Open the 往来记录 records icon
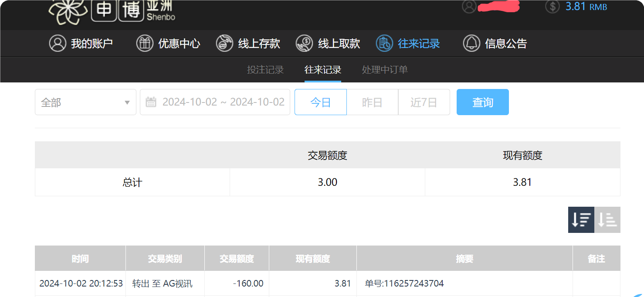Screen dimensions: 644x297 point(383,43)
